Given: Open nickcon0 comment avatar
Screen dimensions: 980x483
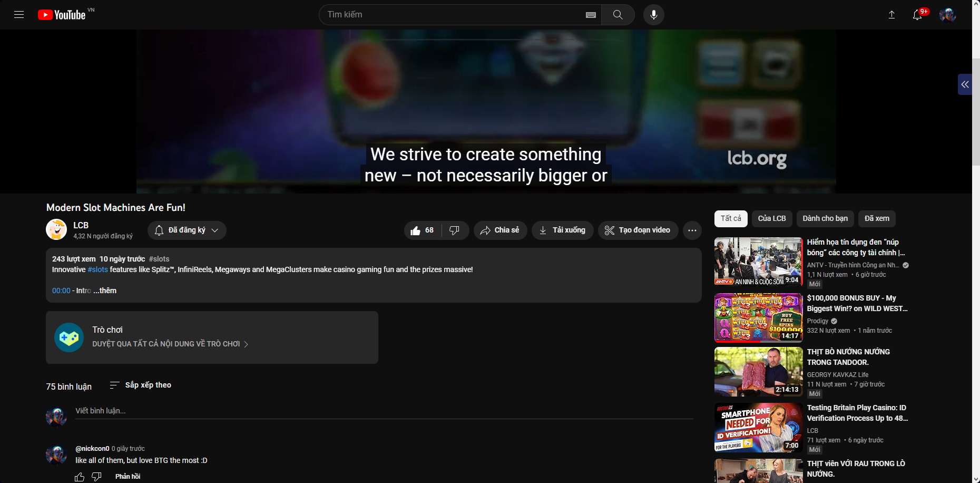Looking at the screenshot, I should pos(56,455).
